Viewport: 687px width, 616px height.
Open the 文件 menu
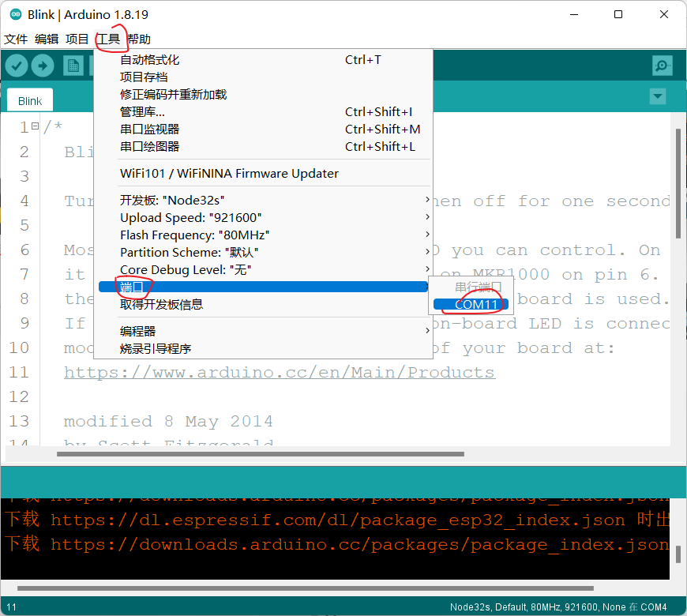pos(17,39)
